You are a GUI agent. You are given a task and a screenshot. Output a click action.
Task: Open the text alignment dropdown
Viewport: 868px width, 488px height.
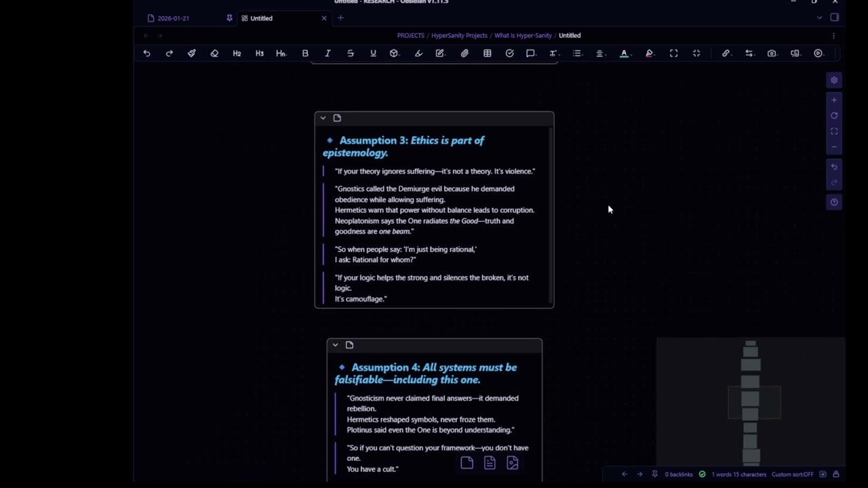pos(600,54)
